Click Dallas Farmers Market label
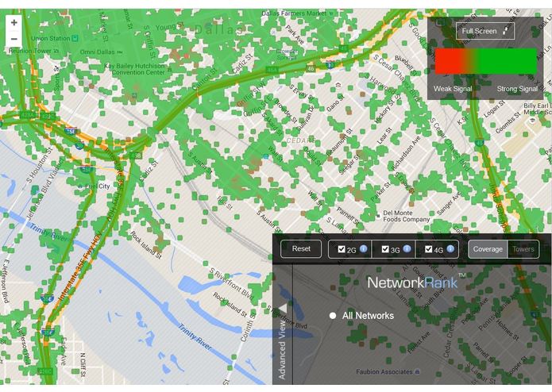Screen dimensions: 552x392 [x=294, y=13]
